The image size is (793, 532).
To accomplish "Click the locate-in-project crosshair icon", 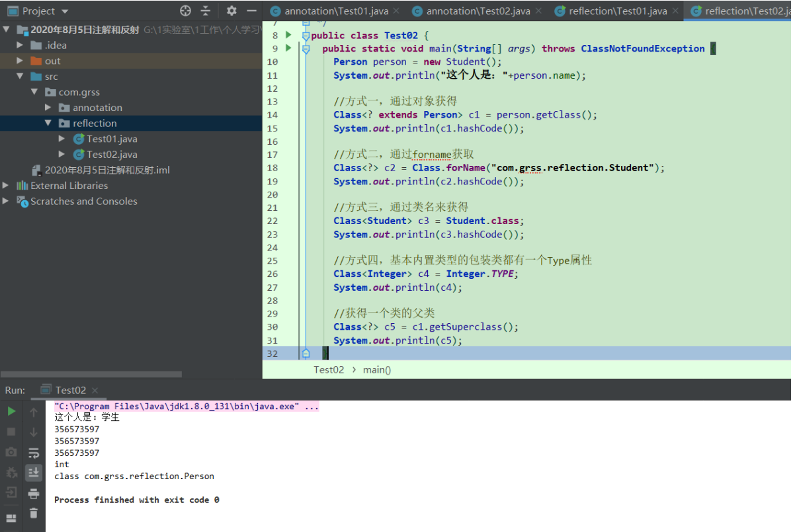I will 186,11.
